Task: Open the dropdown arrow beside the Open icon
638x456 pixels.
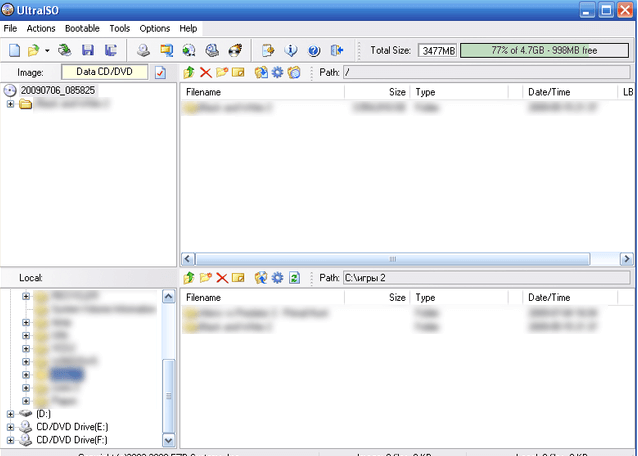Action: [x=47, y=50]
